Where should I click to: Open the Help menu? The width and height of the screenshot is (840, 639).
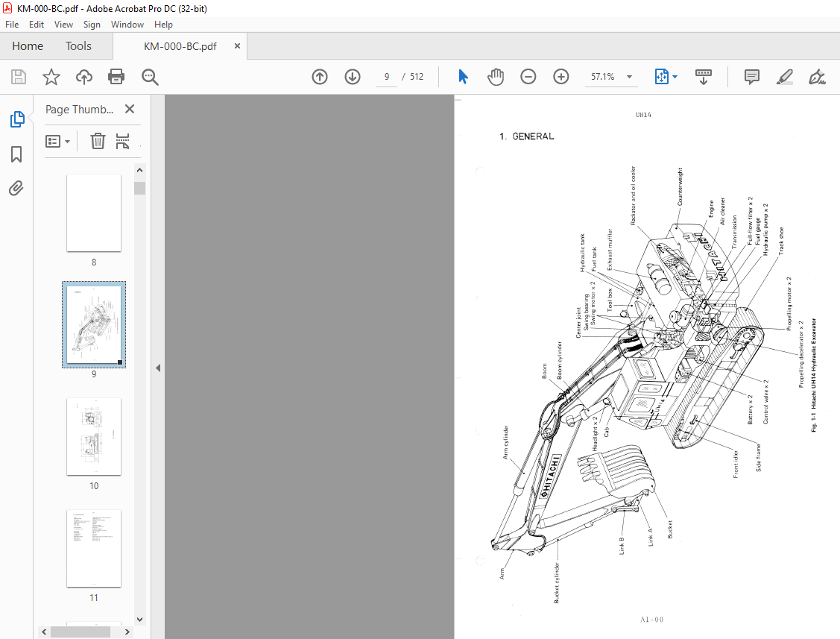click(x=163, y=24)
